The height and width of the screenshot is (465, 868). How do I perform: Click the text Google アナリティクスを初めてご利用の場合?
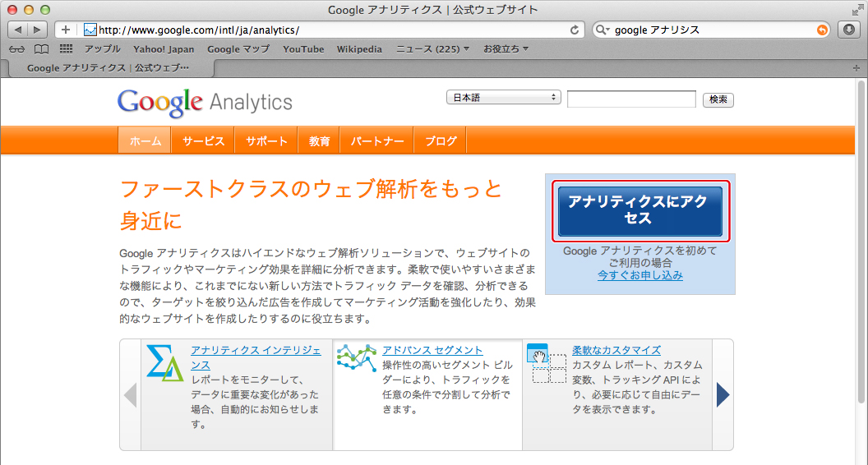[x=640, y=257]
